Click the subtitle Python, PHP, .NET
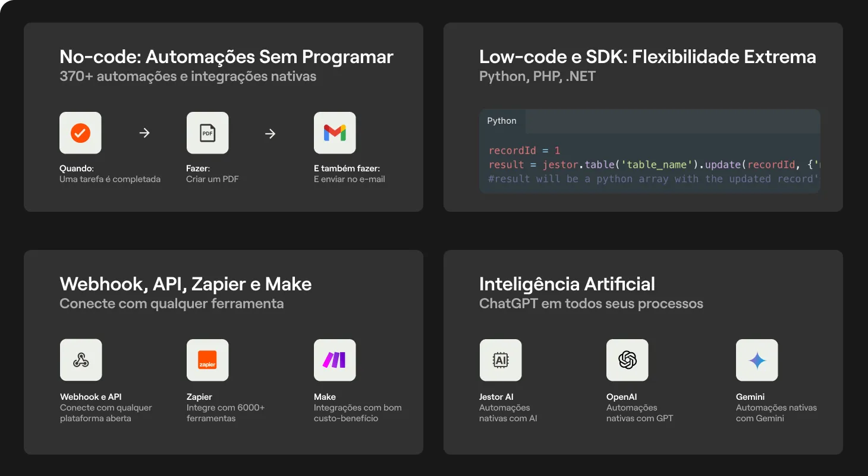Viewport: 868px width, 476px height. [537, 76]
